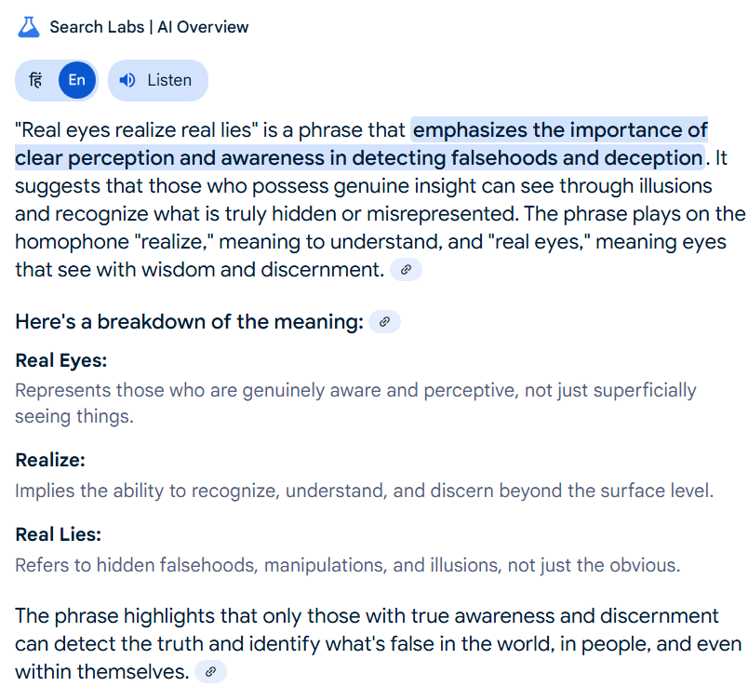Open the source link icon after "wisdom and discernment."
This screenshot has width=748, height=700.
pos(406,270)
